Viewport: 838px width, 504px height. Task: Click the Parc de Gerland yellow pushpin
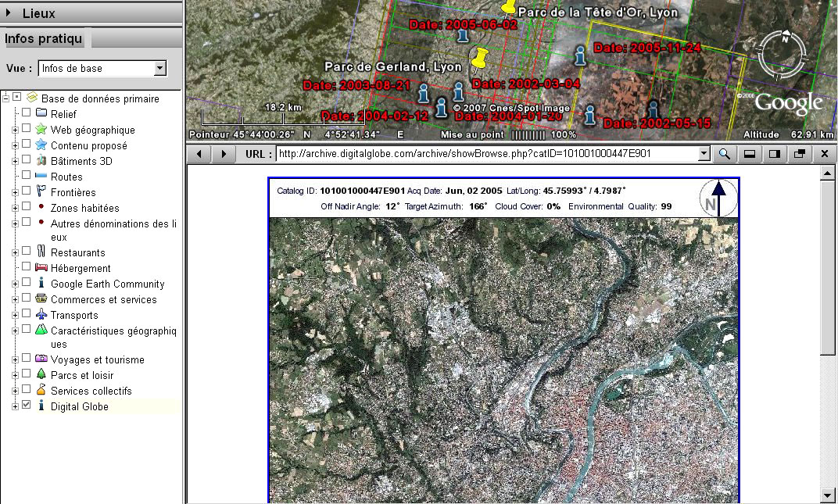(x=478, y=57)
